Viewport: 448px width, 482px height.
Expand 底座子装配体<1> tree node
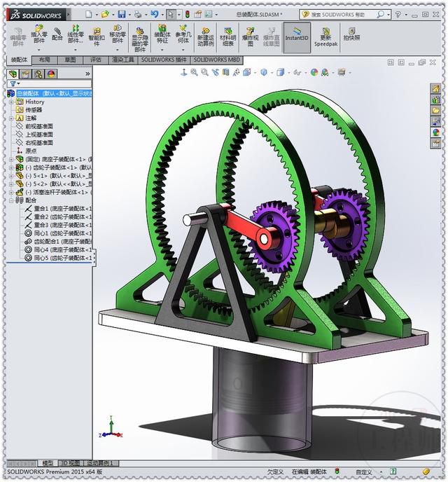(x=11, y=159)
